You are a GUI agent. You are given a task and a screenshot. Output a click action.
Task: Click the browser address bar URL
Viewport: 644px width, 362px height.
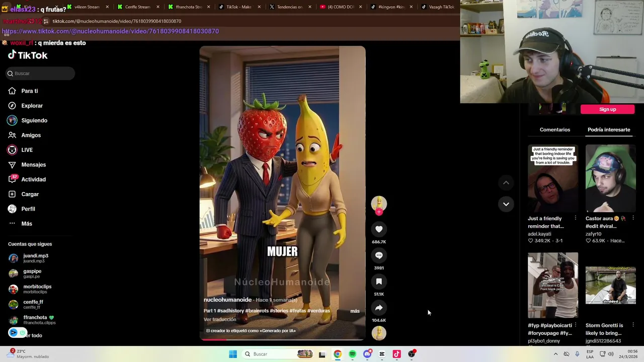coord(117,21)
